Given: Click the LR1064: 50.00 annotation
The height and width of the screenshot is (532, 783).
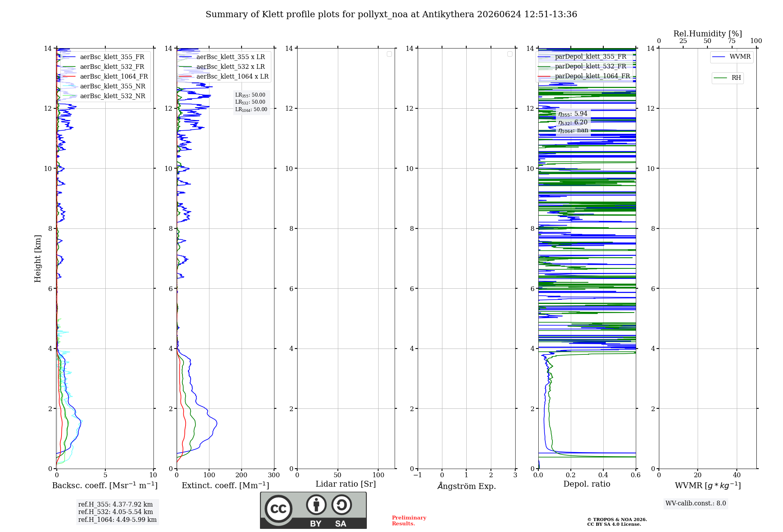Looking at the screenshot, I should tap(251, 110).
